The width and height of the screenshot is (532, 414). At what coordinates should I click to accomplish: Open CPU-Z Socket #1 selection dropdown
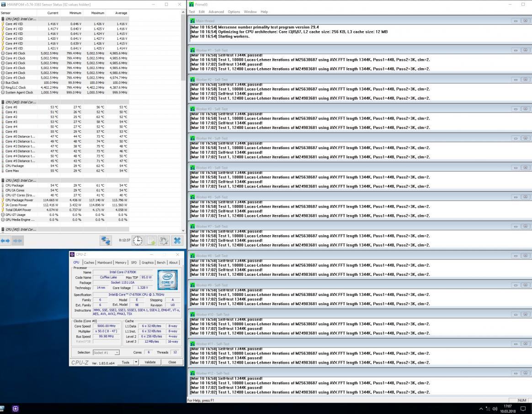[x=106, y=353]
